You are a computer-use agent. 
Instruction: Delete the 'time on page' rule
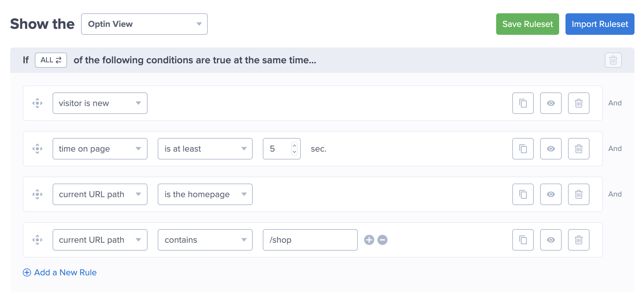(578, 149)
